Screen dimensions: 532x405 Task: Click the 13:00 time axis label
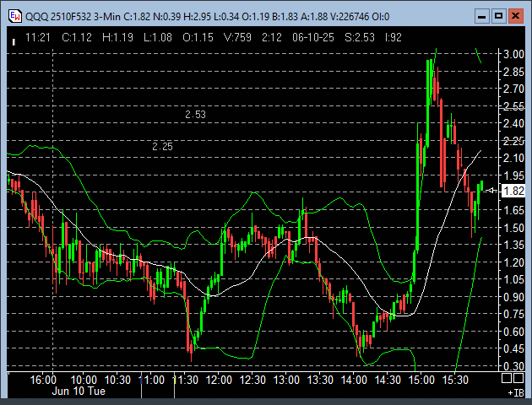(x=287, y=380)
